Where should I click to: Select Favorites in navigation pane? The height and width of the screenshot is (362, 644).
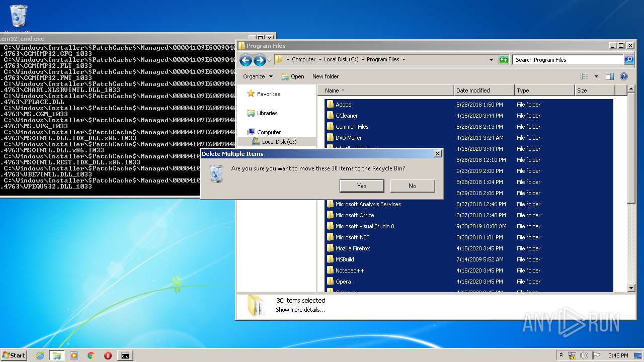pos(268,94)
